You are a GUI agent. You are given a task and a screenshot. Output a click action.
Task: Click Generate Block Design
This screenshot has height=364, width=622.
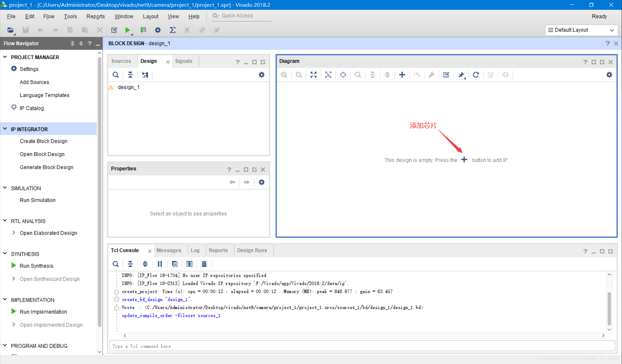(47, 167)
